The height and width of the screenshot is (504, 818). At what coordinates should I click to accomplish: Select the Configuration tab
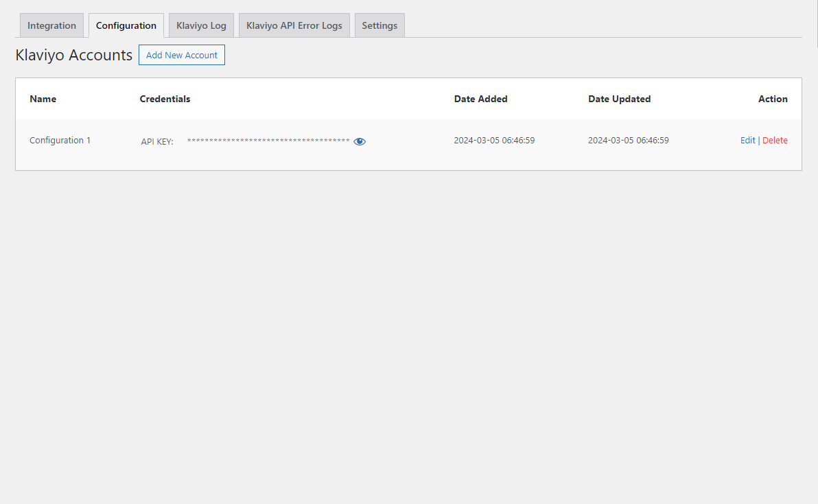(126, 25)
